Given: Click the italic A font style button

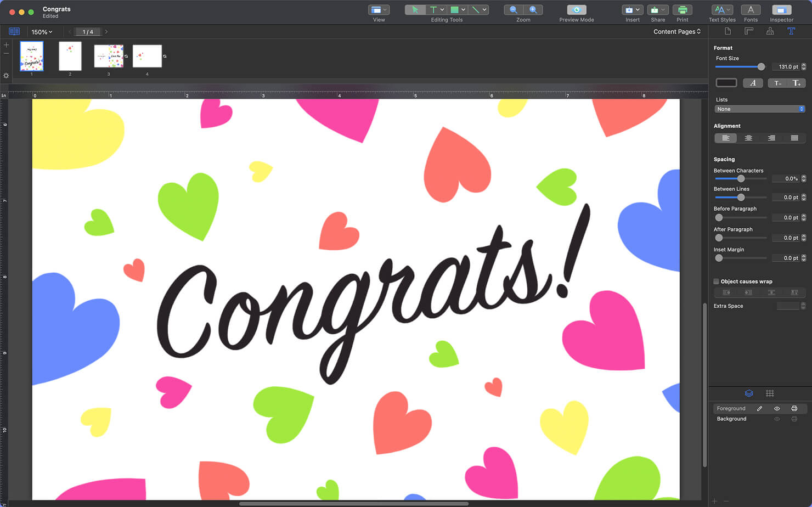Looking at the screenshot, I should click(x=753, y=83).
